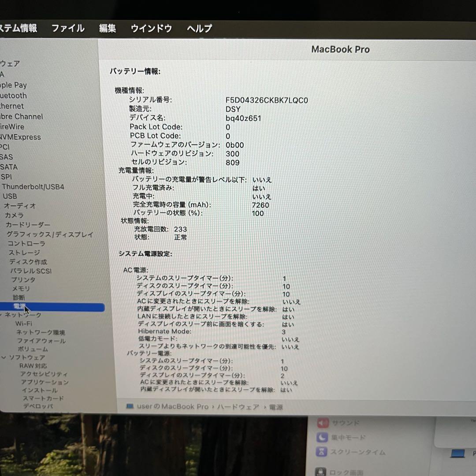Open the ヘルプ menu

coord(199,29)
